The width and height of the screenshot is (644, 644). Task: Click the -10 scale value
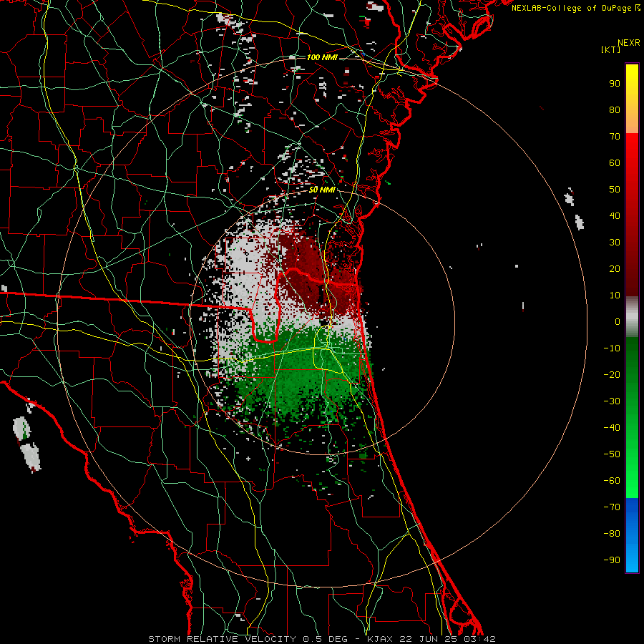click(612, 348)
